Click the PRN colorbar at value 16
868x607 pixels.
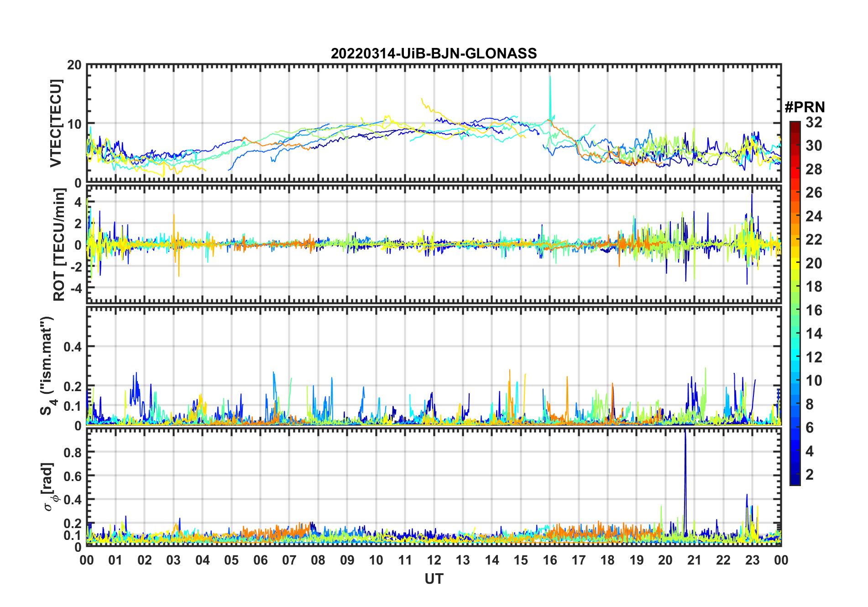tap(795, 310)
